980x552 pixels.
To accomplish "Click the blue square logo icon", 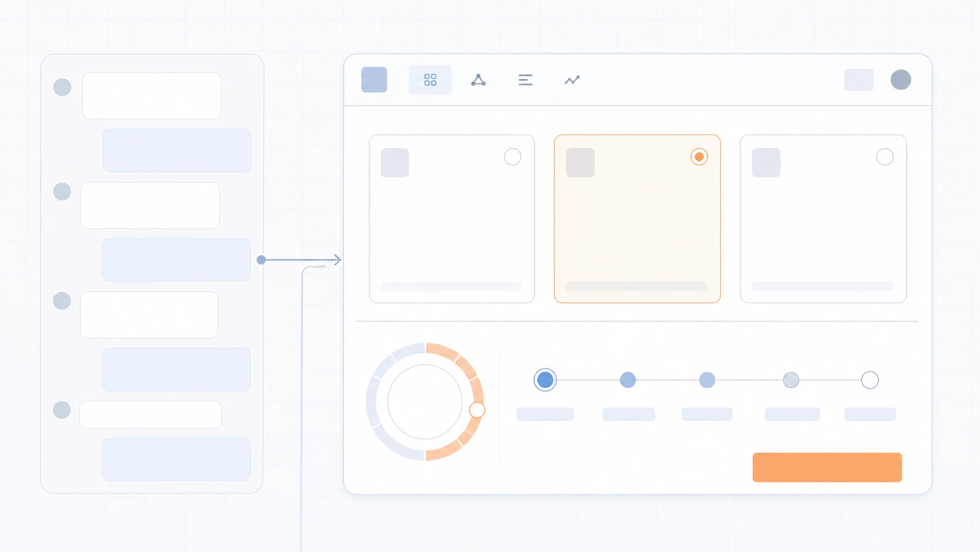I will pos(374,80).
